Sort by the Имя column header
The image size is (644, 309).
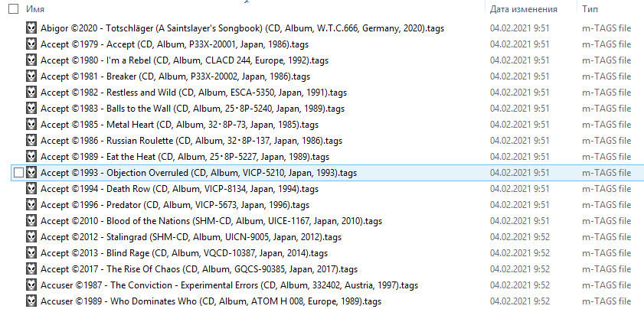click(35, 9)
